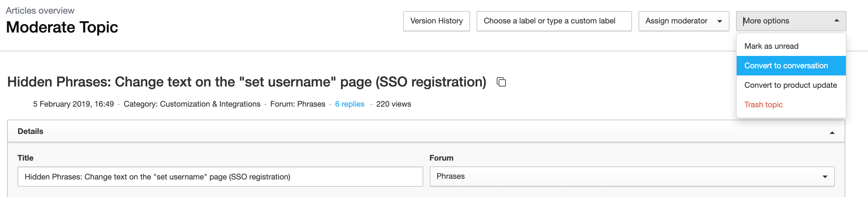Screen dimensions: 868x197
Task: Open the 6 replies link
Action: [x=349, y=104]
